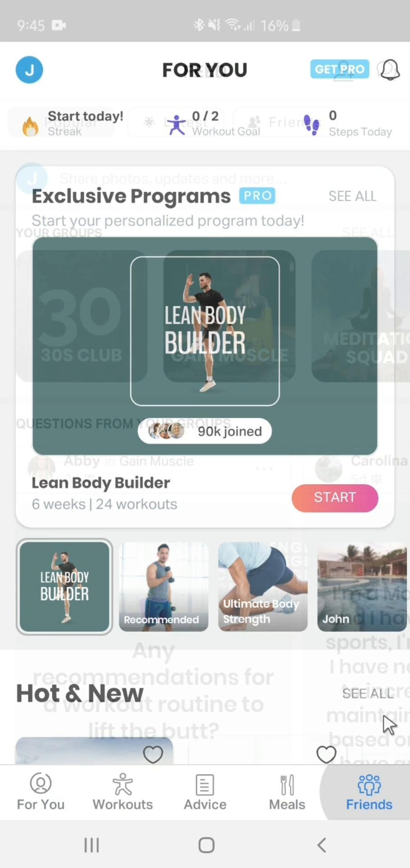Tap the blue J profile avatar
This screenshot has width=410, height=868.
coord(29,70)
